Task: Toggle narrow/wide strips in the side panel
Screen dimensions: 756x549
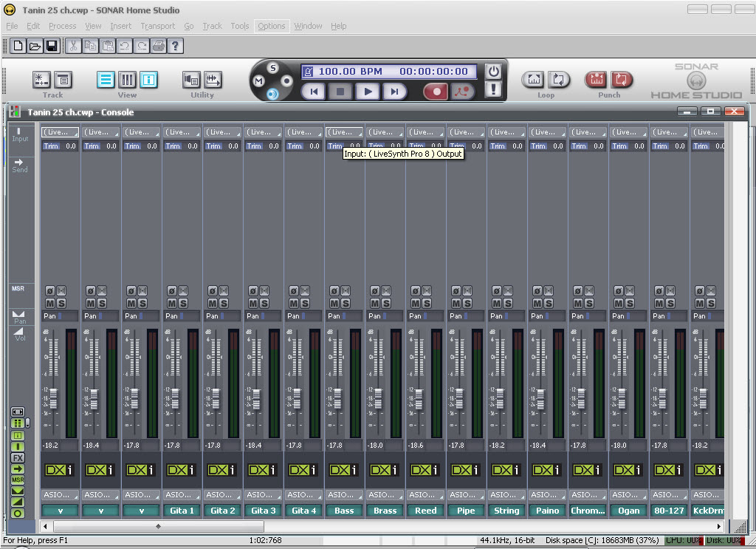Action: click(x=18, y=412)
